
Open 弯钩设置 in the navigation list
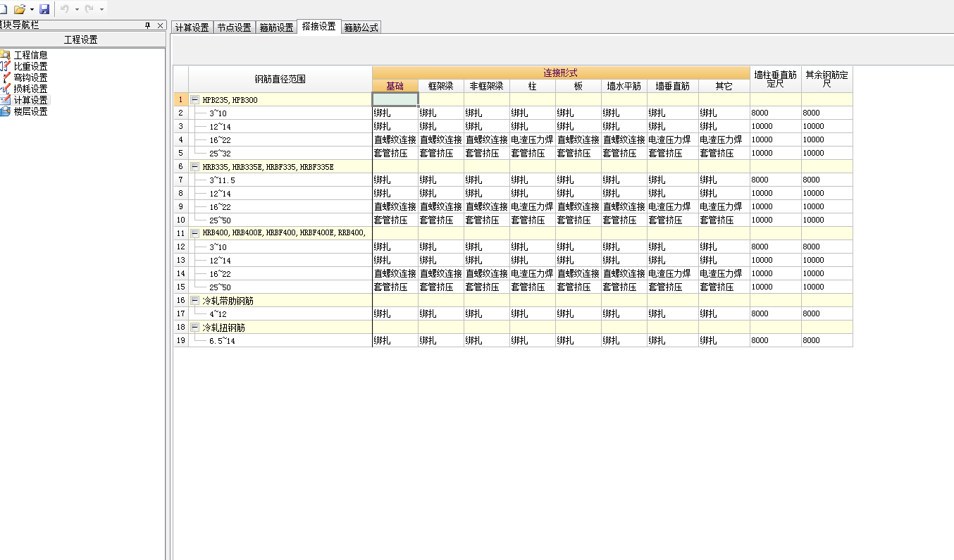click(30, 77)
